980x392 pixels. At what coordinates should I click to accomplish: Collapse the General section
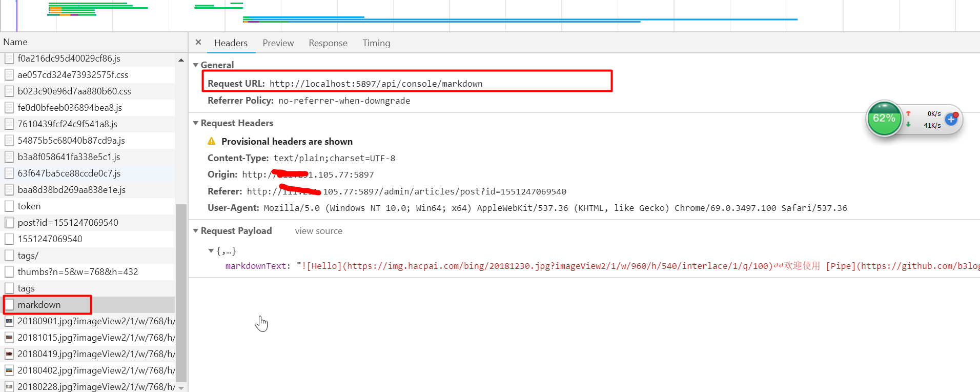point(195,65)
